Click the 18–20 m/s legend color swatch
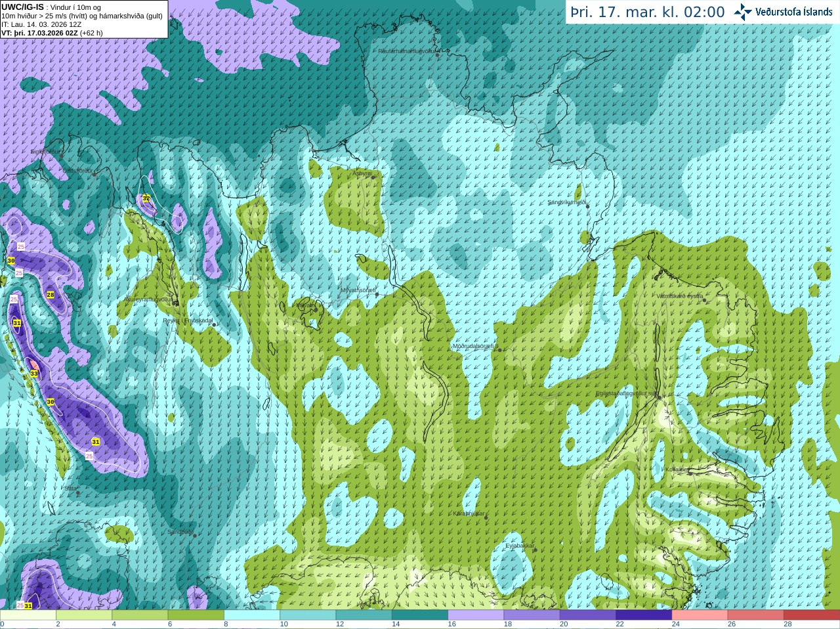This screenshot has width=840, height=629. tap(532, 615)
